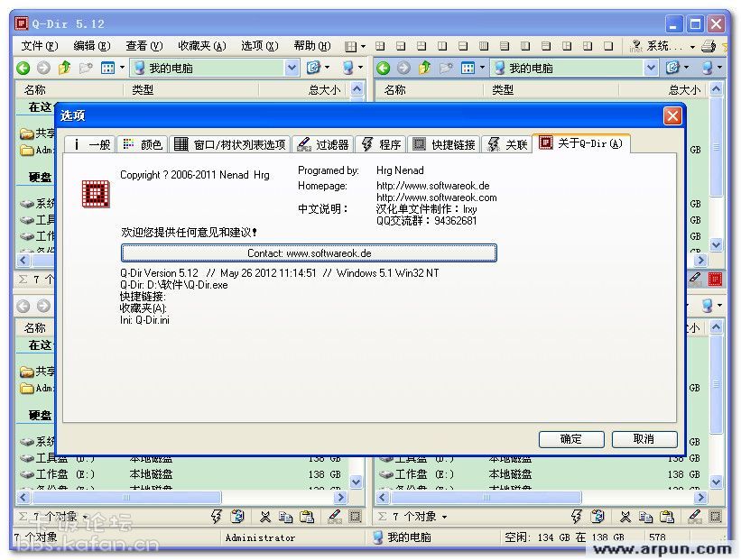This screenshot has width=741, height=560.
Task: Go back in the top-left pane
Action: 23,69
